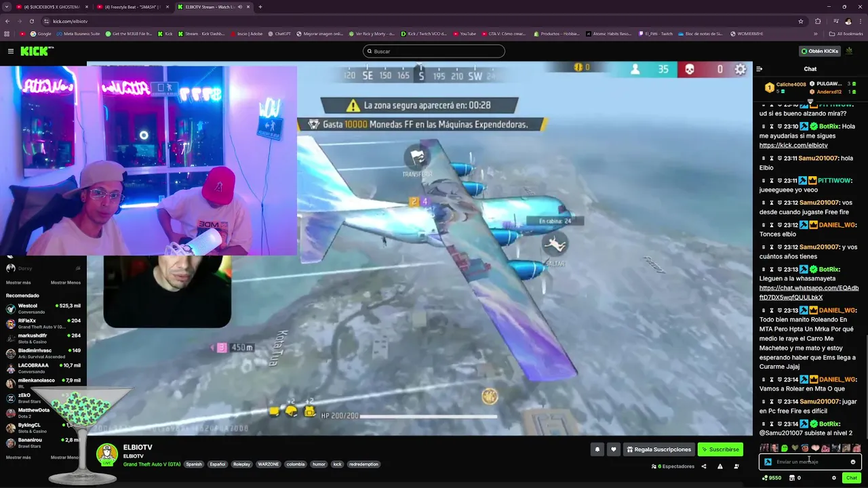Open the browser extensions puzzle icon
868x488 pixels.
click(x=818, y=21)
